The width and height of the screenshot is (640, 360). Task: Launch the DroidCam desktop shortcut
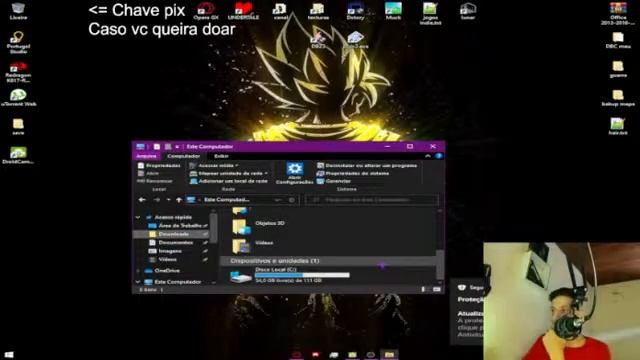tap(18, 155)
